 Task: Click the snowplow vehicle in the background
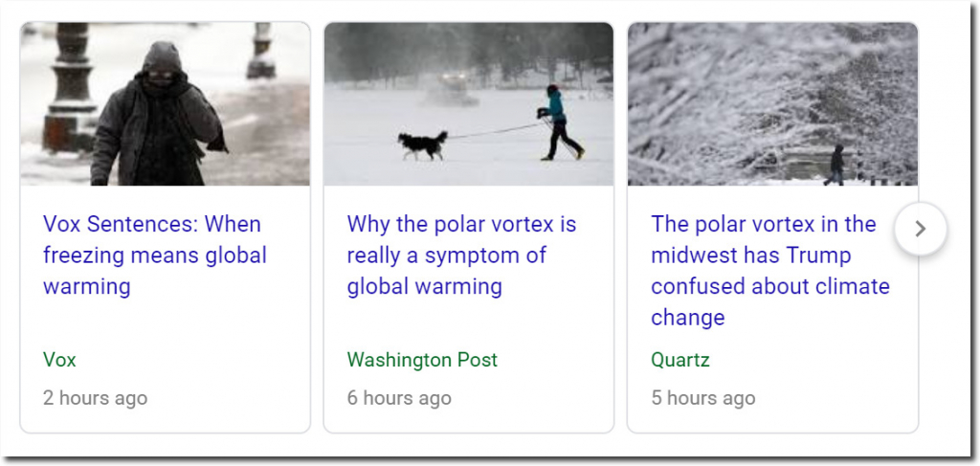450,88
